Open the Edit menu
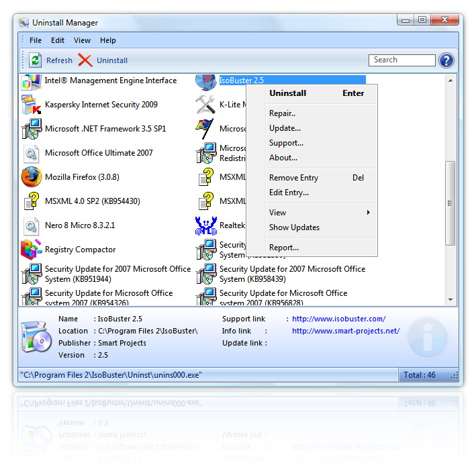The image size is (476, 469). click(x=58, y=40)
